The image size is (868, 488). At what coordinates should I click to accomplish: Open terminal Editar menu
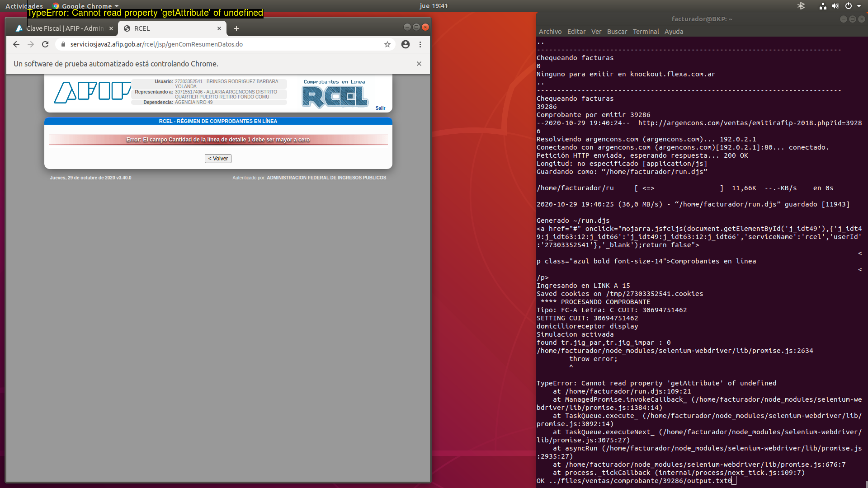pyautogui.click(x=576, y=32)
